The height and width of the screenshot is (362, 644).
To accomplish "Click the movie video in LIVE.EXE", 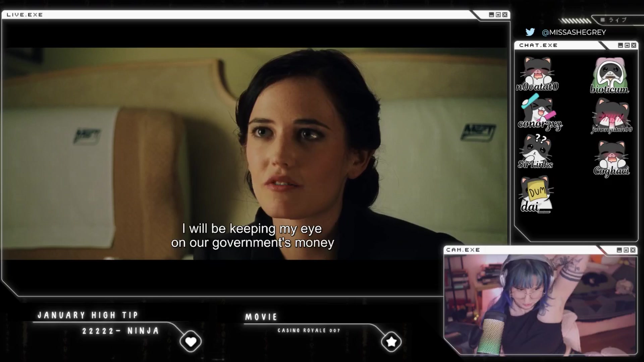I will tap(255, 154).
